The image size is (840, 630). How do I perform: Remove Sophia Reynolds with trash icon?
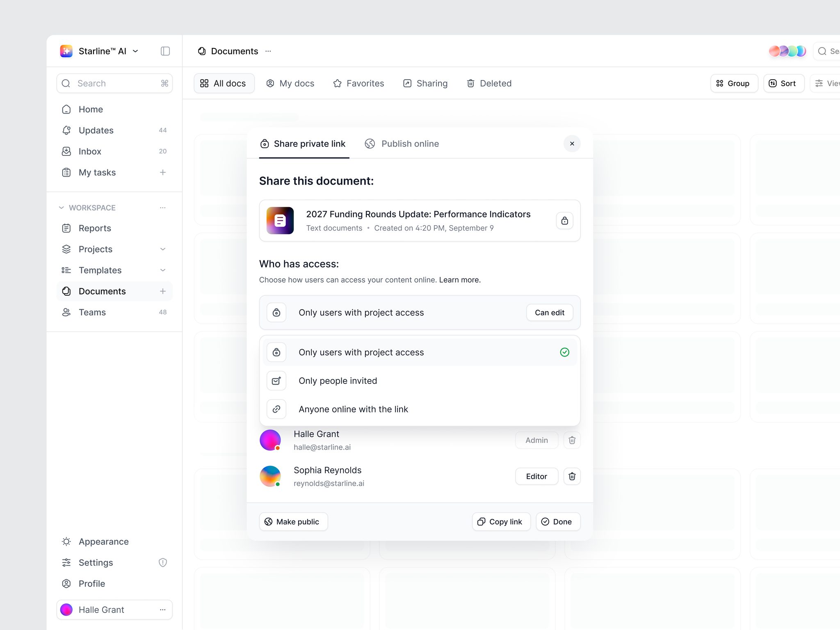pyautogui.click(x=572, y=476)
